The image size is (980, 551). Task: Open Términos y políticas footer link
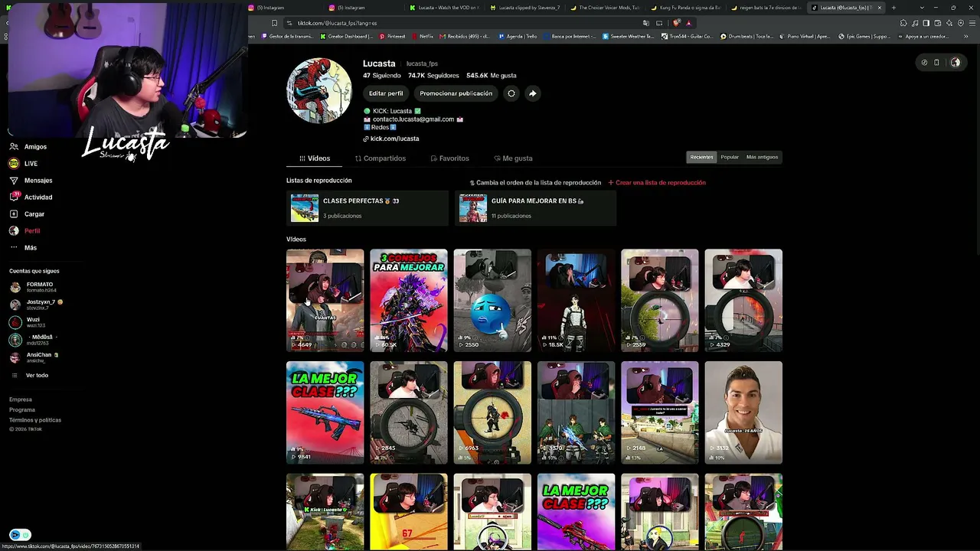pos(35,420)
